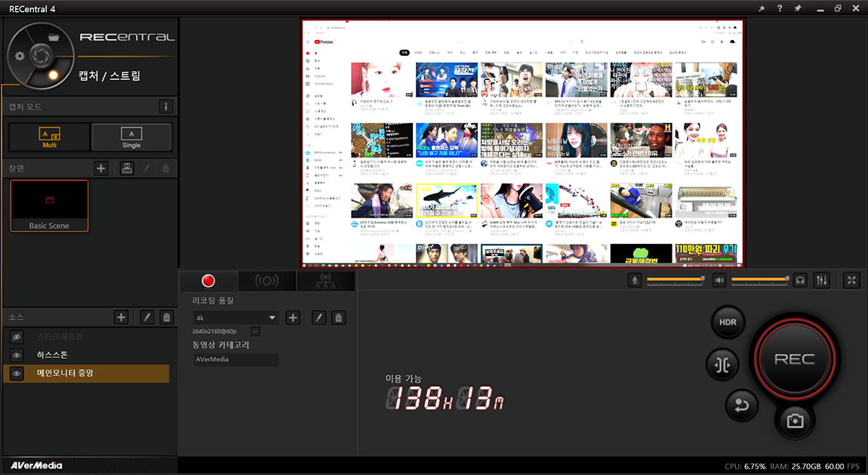Open the audio mixer settings
Image resolution: width=868 pixels, height=475 pixels.
tap(821, 280)
